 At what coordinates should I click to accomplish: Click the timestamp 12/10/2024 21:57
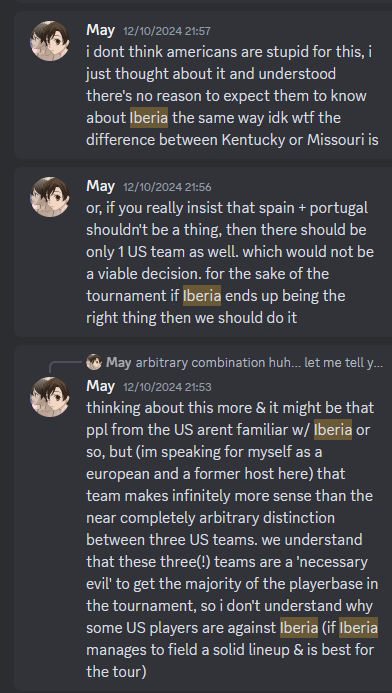[x=167, y=31]
